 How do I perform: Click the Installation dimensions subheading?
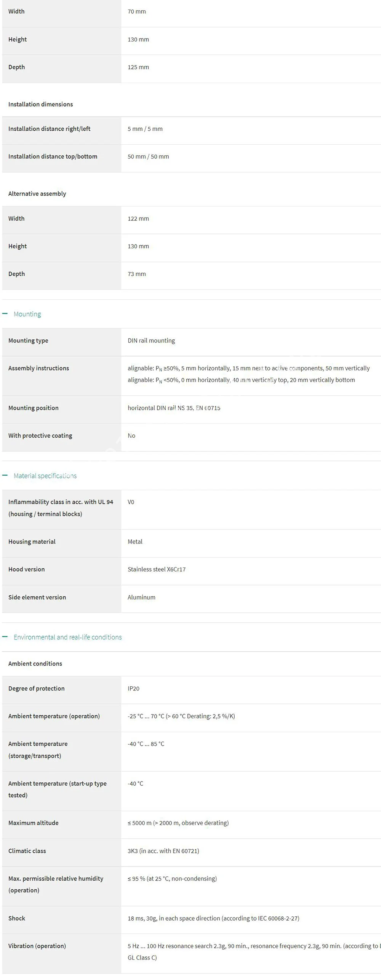pyautogui.click(x=40, y=104)
